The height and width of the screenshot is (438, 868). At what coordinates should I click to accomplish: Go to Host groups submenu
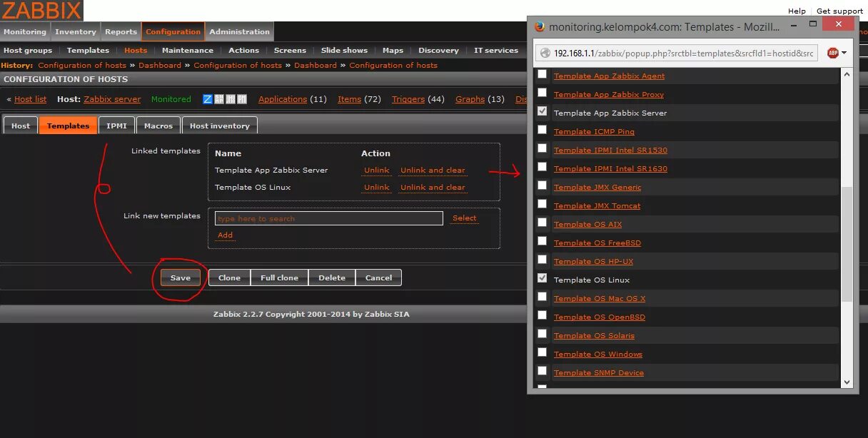tap(28, 51)
